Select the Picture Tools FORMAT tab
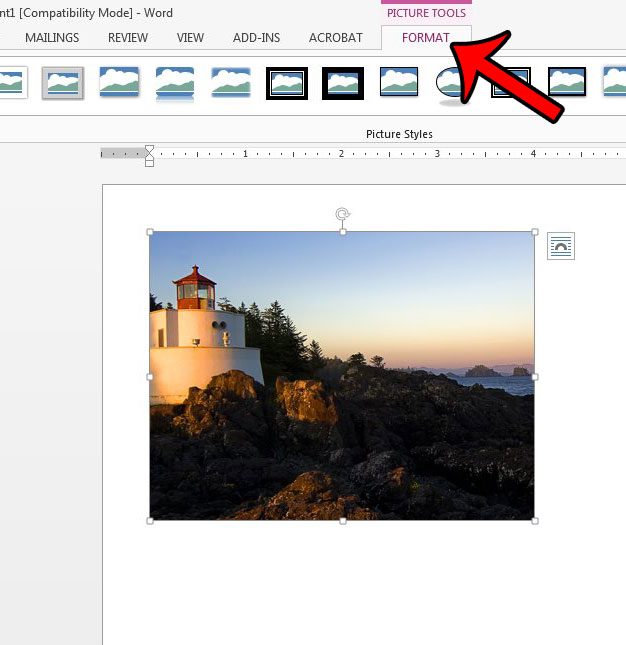Viewport: 626px width, 645px height. coord(426,38)
